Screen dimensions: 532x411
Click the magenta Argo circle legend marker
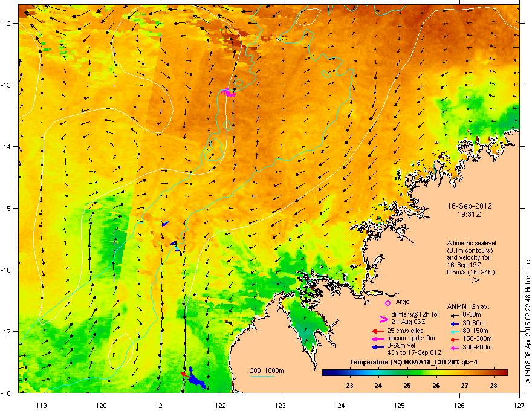(x=388, y=303)
